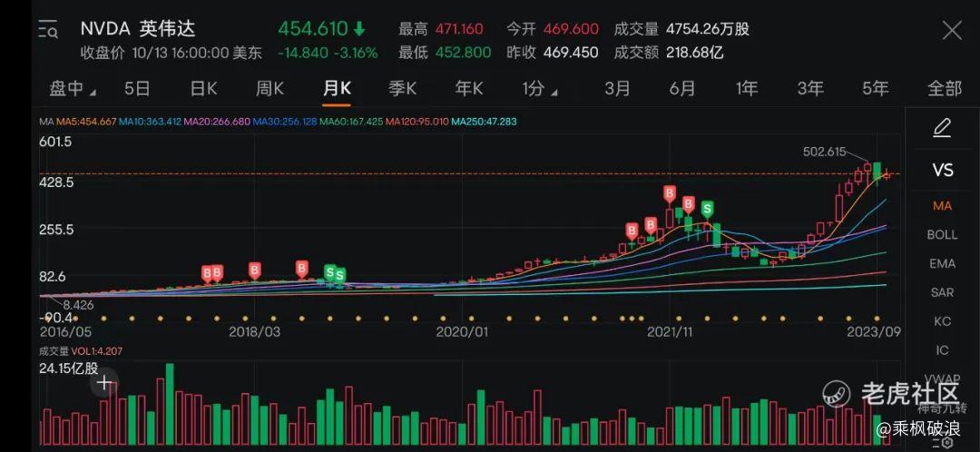The image size is (980, 452).
Task: Click the large green candle at the 2023 peak
Action: coord(877,173)
